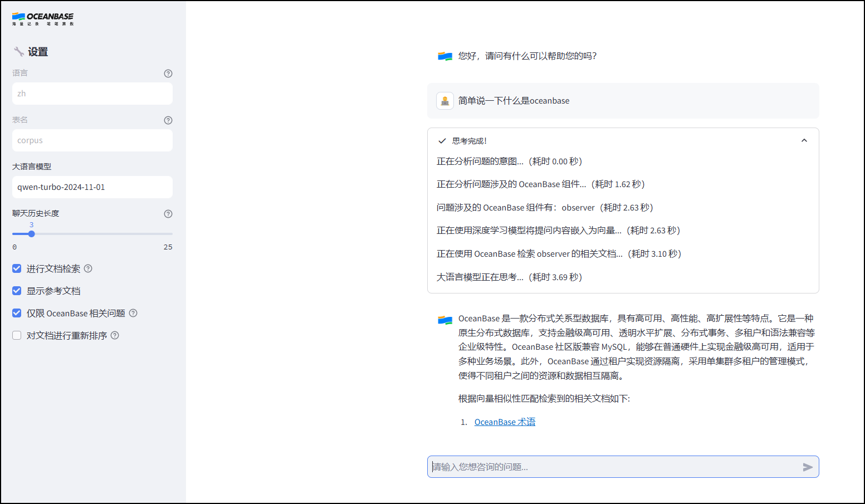865x504 pixels.
Task: Click the 大语言模型 label
Action: coord(32,167)
